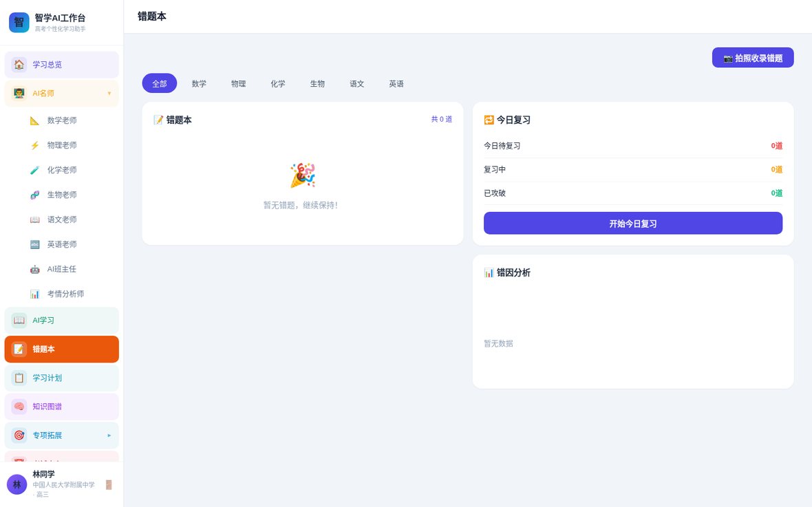The height and width of the screenshot is (507, 812).
Task: Click the 暂无错题，继续保持！ message
Action: (301, 205)
